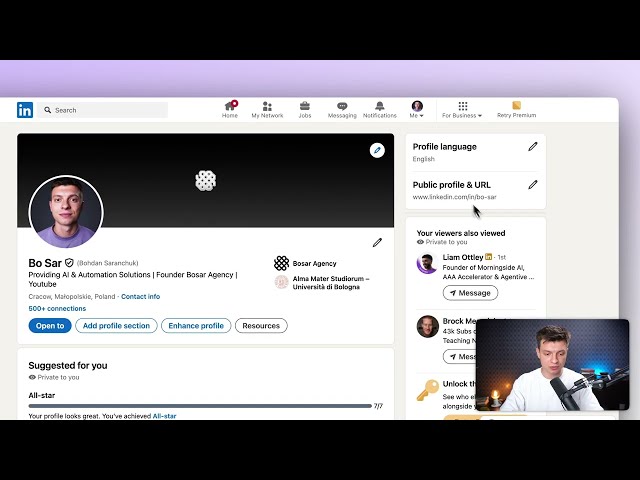
Task: Click Add profile section button
Action: click(x=116, y=326)
